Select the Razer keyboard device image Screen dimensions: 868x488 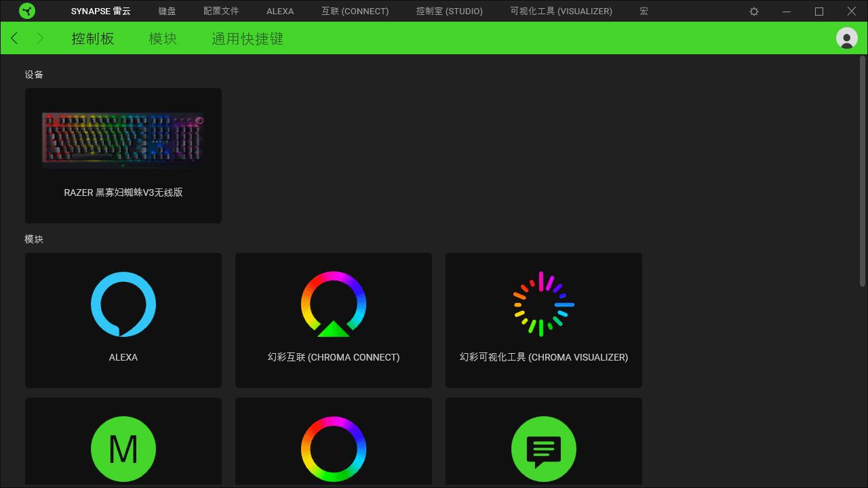tap(123, 140)
